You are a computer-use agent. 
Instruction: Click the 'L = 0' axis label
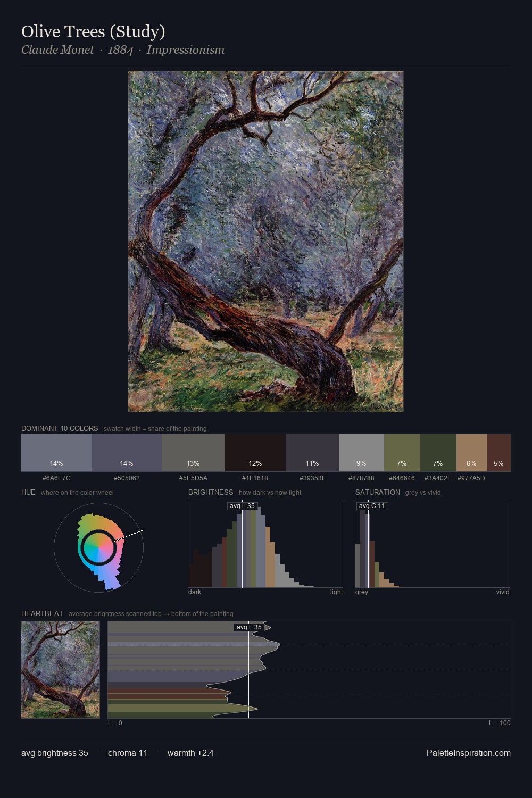(x=115, y=723)
